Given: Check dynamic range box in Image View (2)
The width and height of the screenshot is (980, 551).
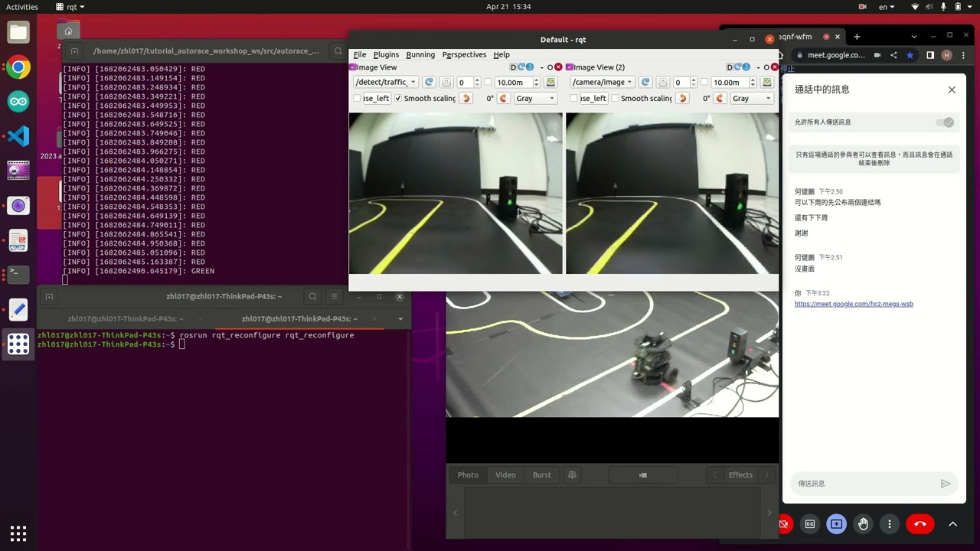Looking at the screenshot, I should (704, 82).
